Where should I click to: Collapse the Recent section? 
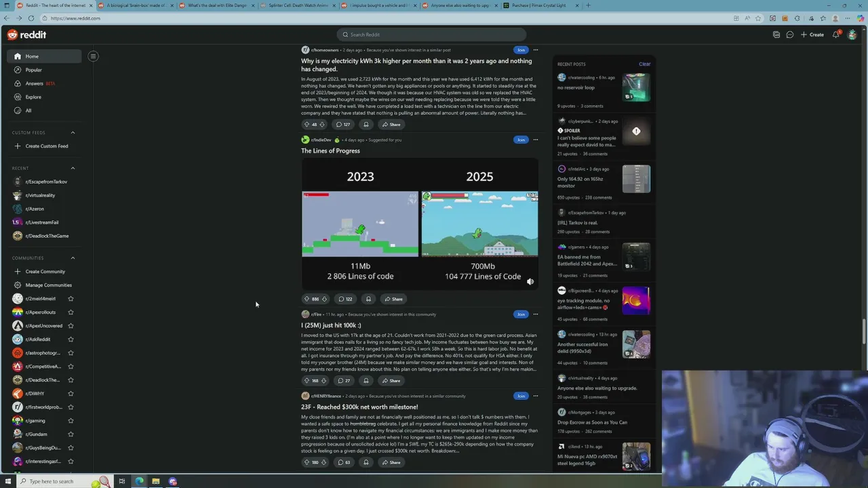click(x=73, y=168)
